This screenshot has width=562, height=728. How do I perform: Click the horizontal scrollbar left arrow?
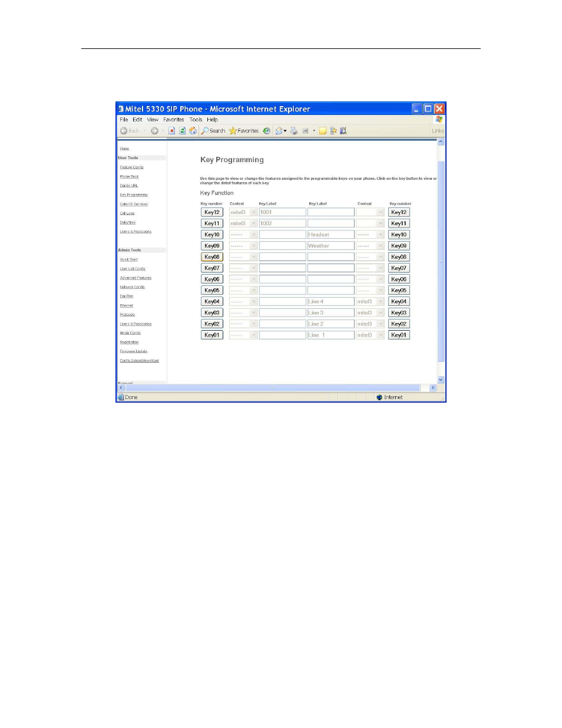click(x=121, y=388)
